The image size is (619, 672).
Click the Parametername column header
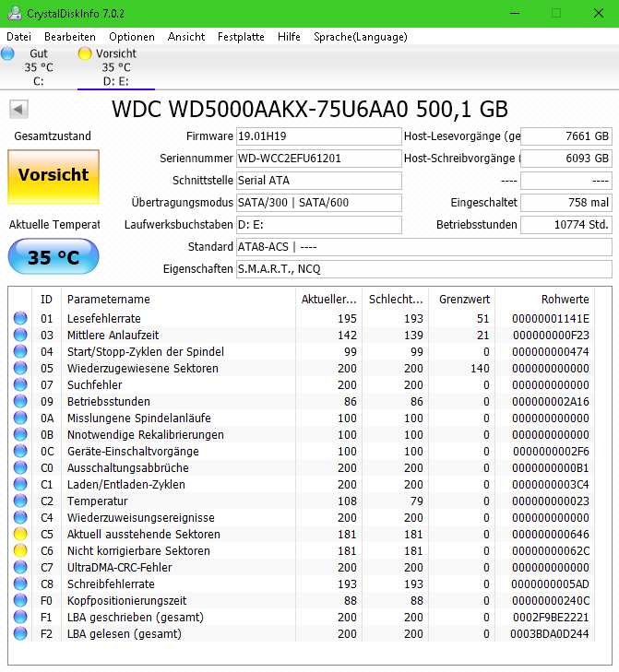178,300
